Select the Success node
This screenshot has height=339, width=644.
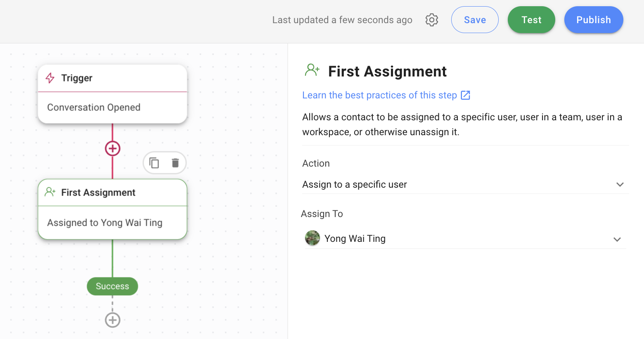click(112, 286)
